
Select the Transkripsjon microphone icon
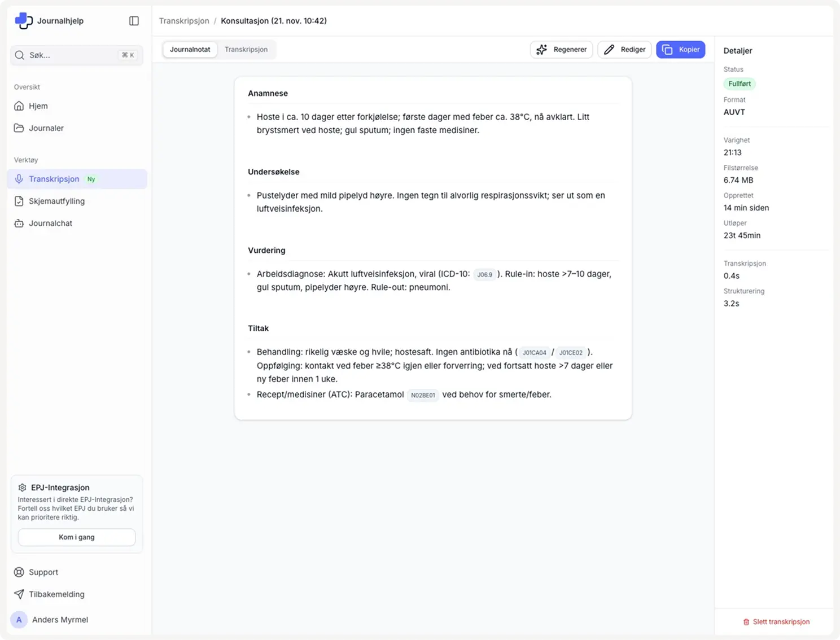point(19,179)
